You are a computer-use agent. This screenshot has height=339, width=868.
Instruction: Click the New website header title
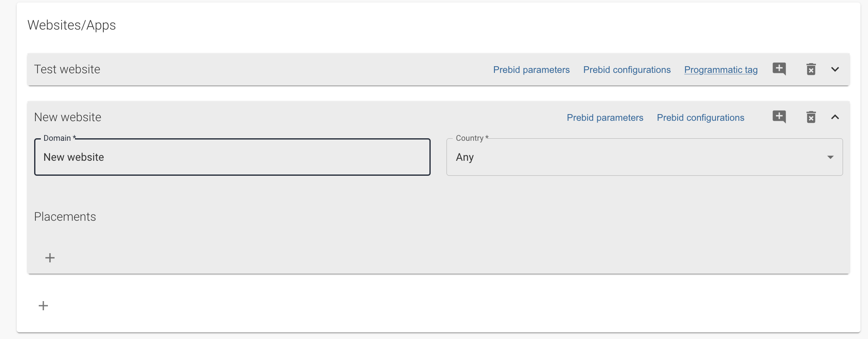(x=67, y=117)
